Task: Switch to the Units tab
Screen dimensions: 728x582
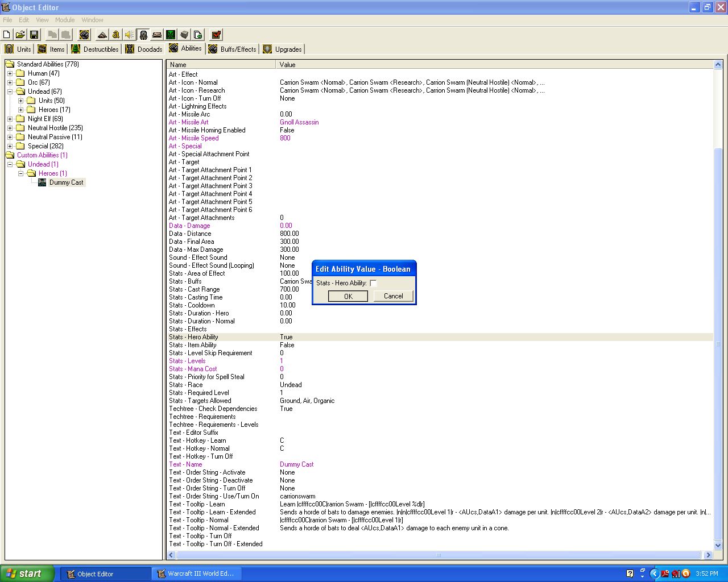Action: pos(18,49)
